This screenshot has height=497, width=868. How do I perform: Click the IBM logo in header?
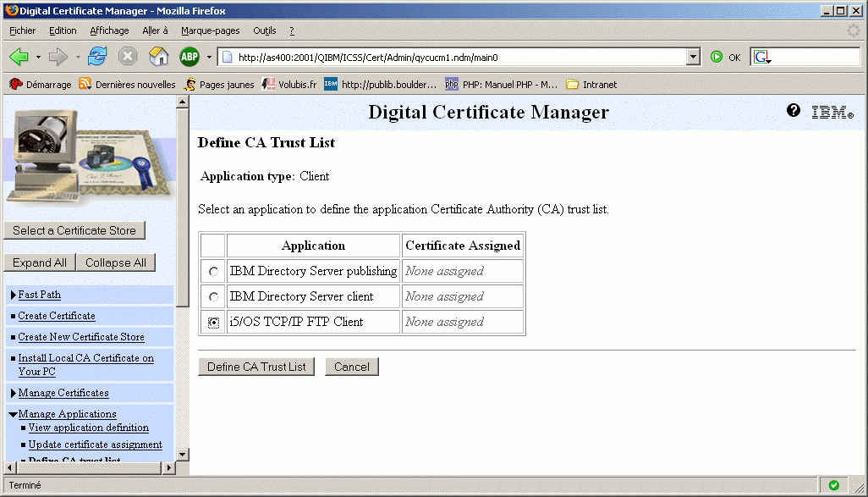832,112
